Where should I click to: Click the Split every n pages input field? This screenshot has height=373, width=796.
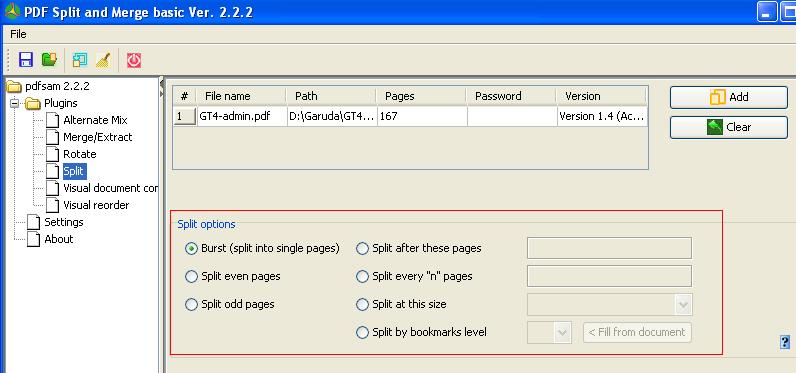click(609, 276)
